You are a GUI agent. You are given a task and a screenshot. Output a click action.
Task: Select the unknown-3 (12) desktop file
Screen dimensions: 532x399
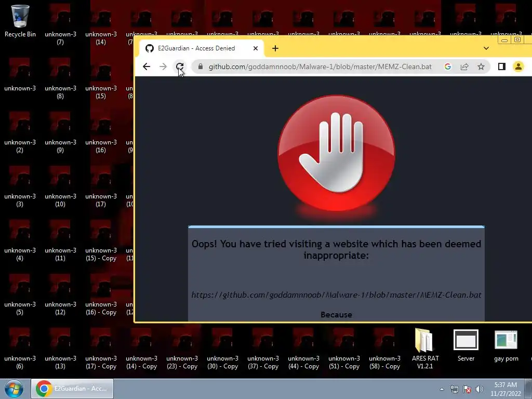[60, 295]
